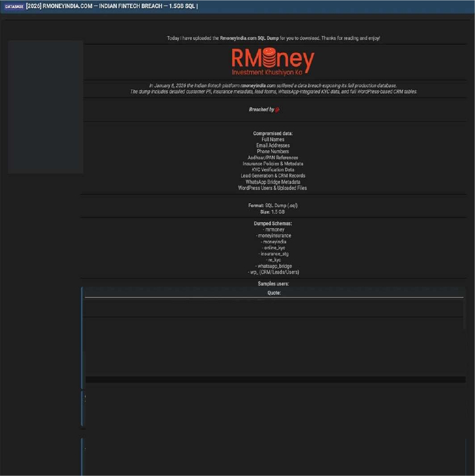Click rmoneyindia.com in the italic description

point(258,86)
